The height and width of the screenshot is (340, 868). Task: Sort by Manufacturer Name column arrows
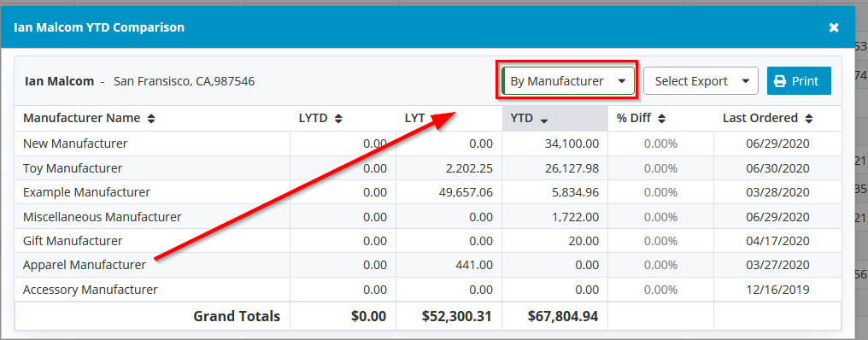[151, 119]
